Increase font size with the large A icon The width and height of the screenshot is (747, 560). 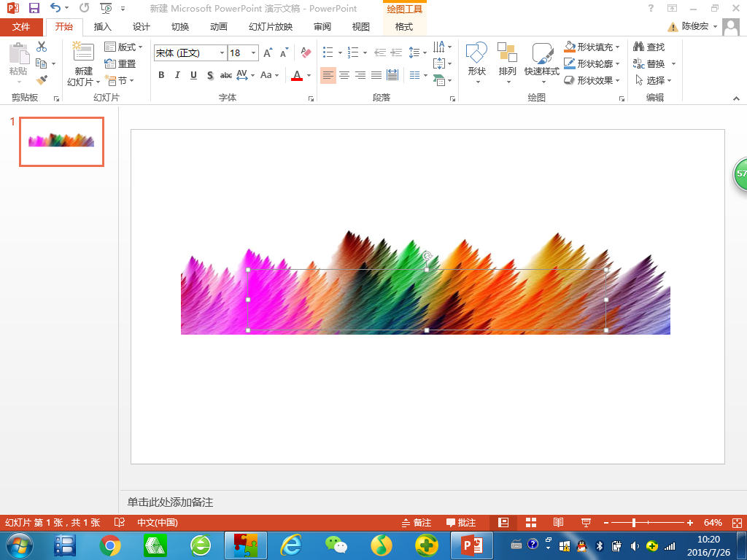(268, 52)
